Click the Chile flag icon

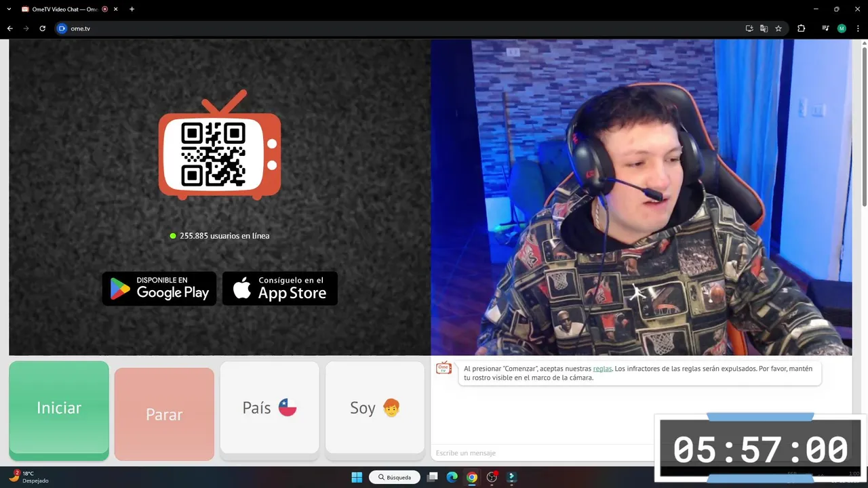[x=288, y=407]
